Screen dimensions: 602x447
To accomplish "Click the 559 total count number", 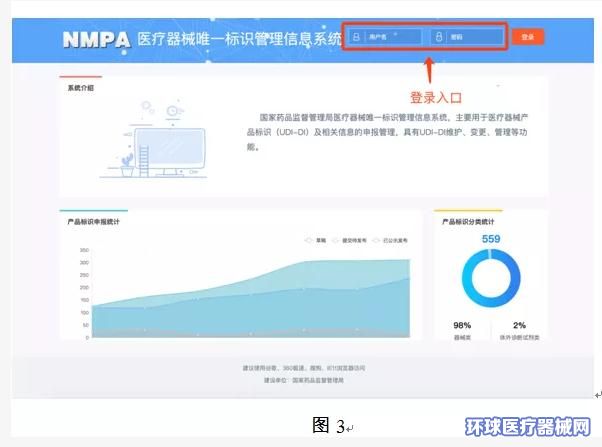I will [491, 239].
